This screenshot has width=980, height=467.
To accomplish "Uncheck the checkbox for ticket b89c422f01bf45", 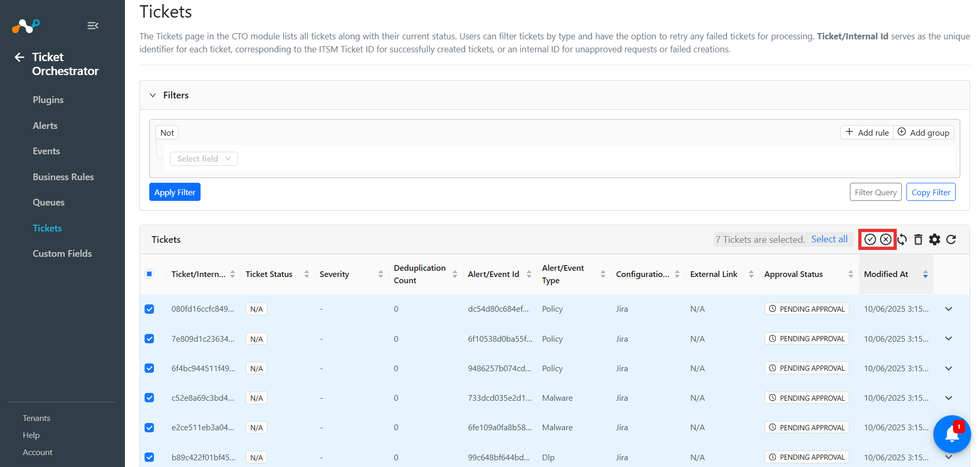I will click(149, 457).
